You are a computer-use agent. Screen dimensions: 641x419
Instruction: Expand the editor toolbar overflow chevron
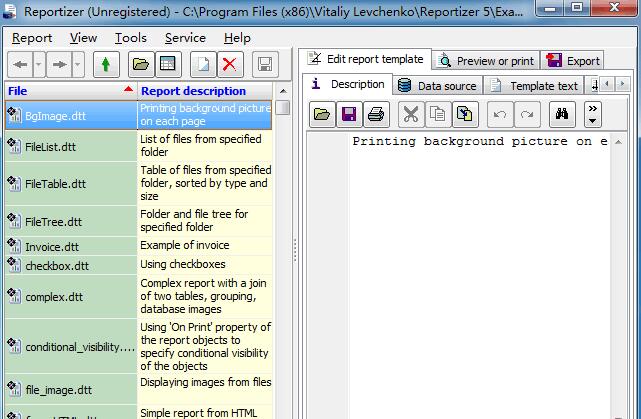[593, 114]
